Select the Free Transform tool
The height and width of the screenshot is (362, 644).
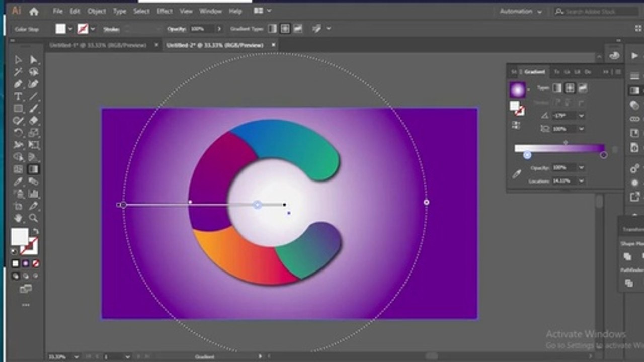tap(34, 145)
